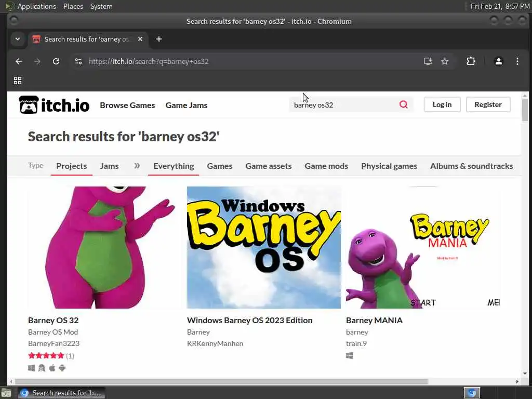This screenshot has width=532, height=399.
Task: Visit KRKennyManhen author page
Action: click(215, 343)
